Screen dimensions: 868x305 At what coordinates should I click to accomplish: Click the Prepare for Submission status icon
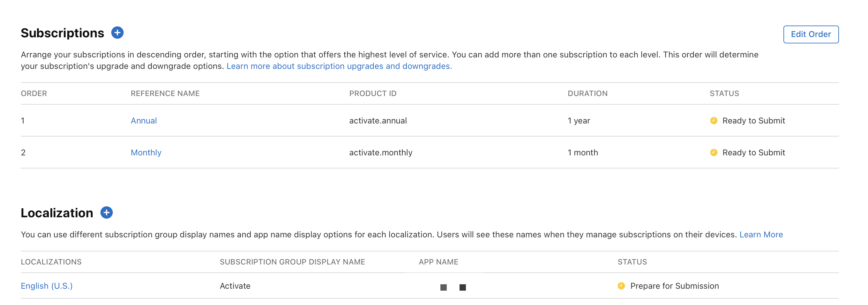(621, 286)
